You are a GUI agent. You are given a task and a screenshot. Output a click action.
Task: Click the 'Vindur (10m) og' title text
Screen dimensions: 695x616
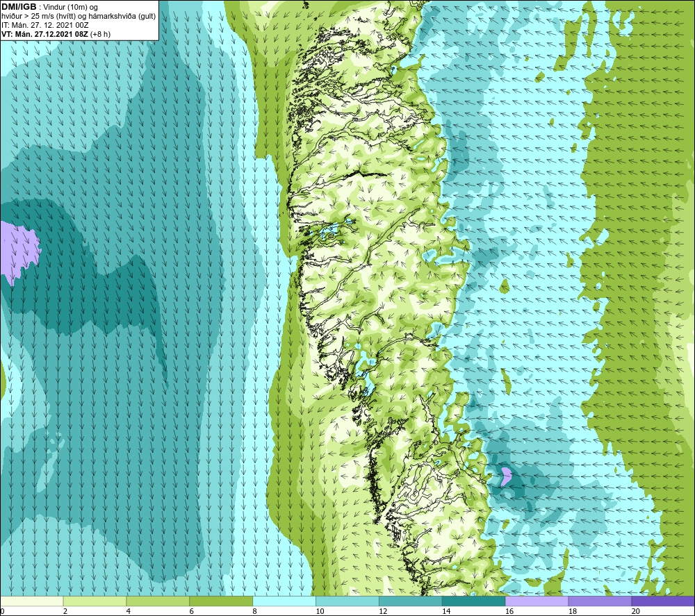click(x=70, y=7)
